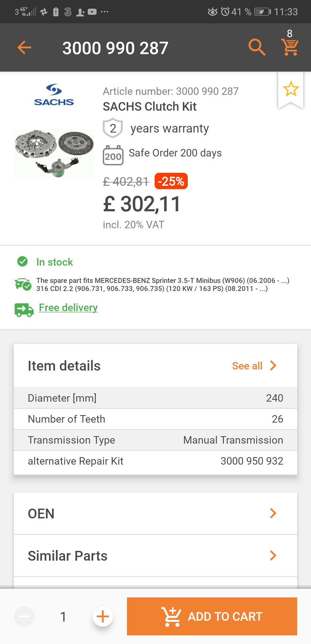Tap the Safe Order 200 days calendar icon
Viewport: 311px width, 644px height.
click(113, 155)
